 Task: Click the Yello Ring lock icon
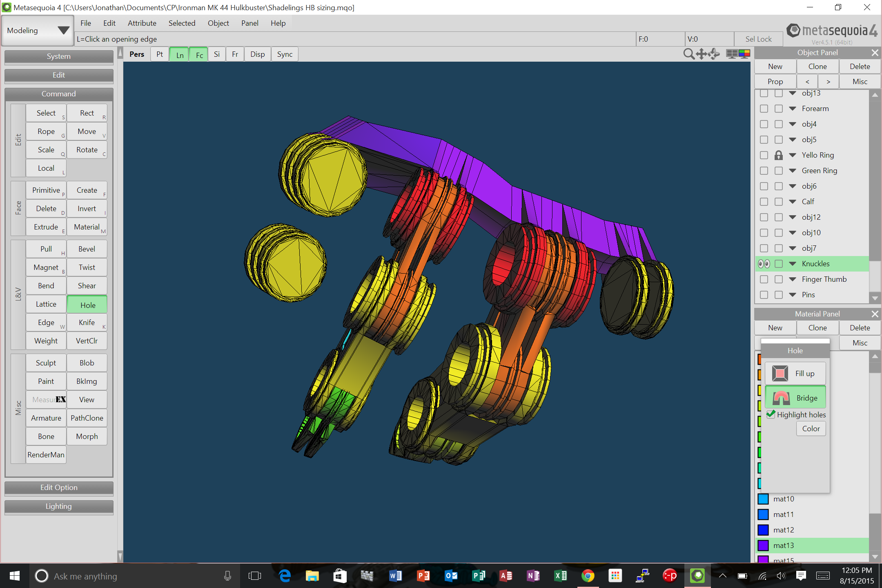pos(779,155)
